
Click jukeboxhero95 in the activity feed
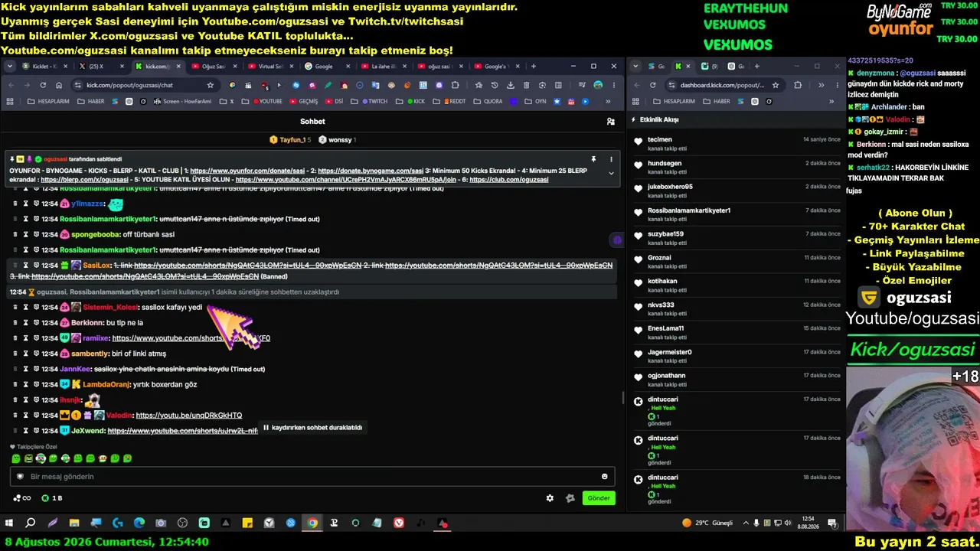(x=670, y=187)
